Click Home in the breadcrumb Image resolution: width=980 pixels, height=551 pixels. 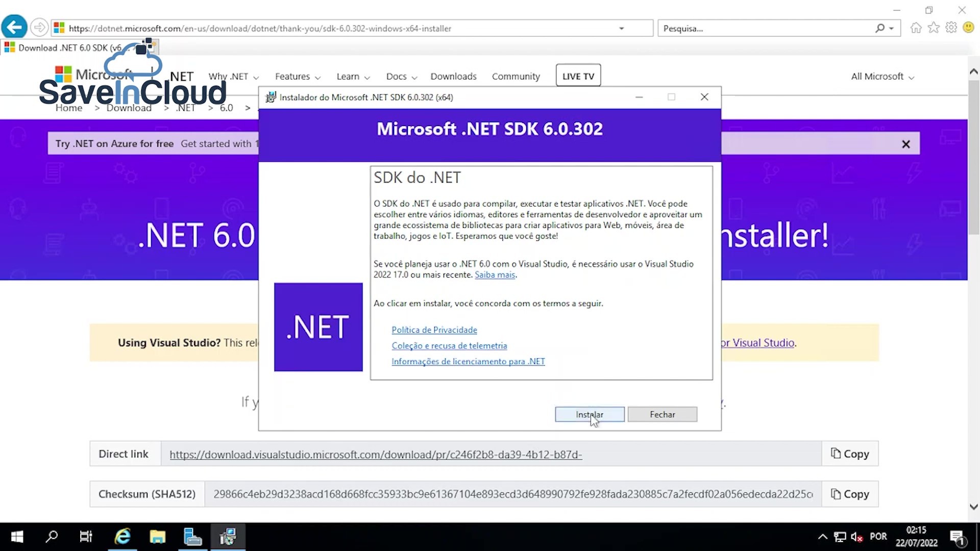coord(69,108)
